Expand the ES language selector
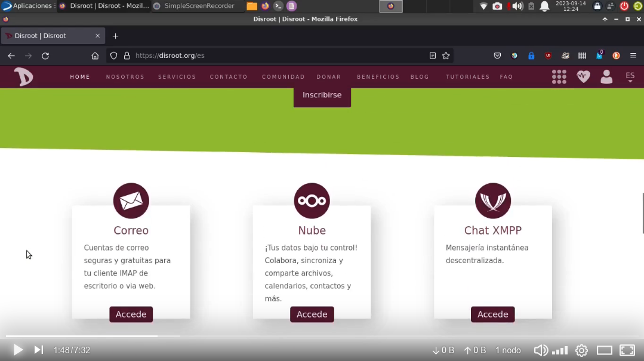The width and height of the screenshot is (644, 361). [630, 77]
